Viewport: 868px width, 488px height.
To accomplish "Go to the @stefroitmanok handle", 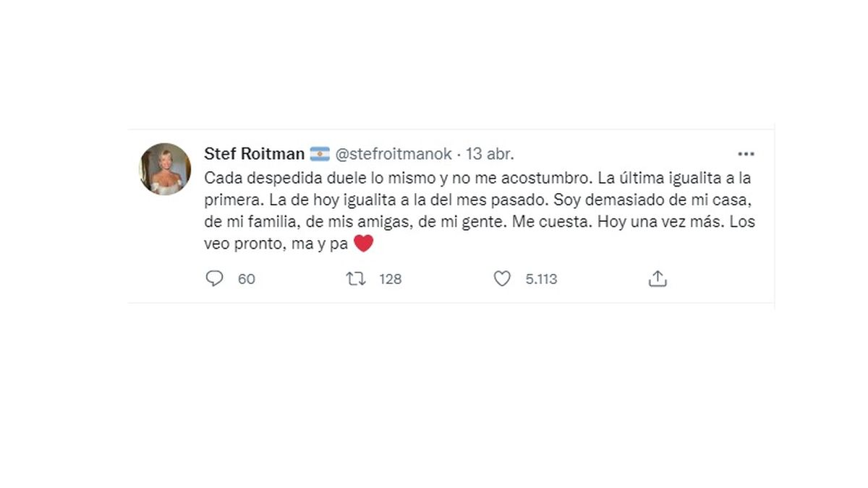I will 393,154.
